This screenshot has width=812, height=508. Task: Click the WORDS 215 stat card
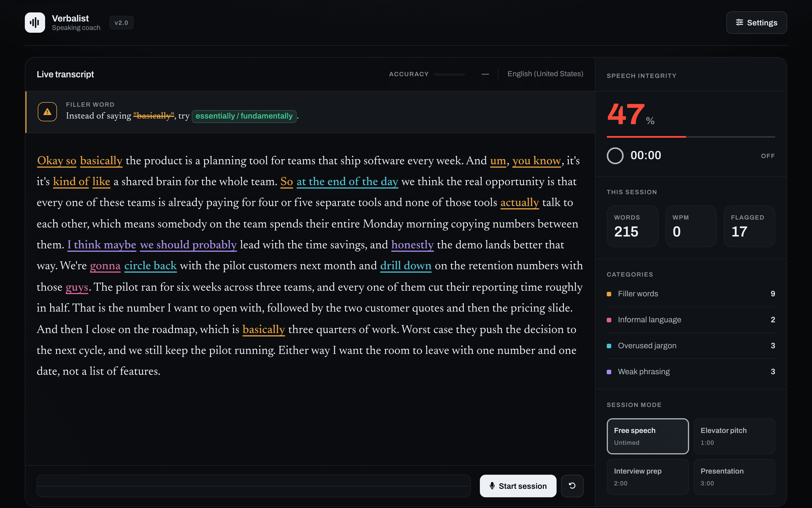pyautogui.click(x=632, y=226)
